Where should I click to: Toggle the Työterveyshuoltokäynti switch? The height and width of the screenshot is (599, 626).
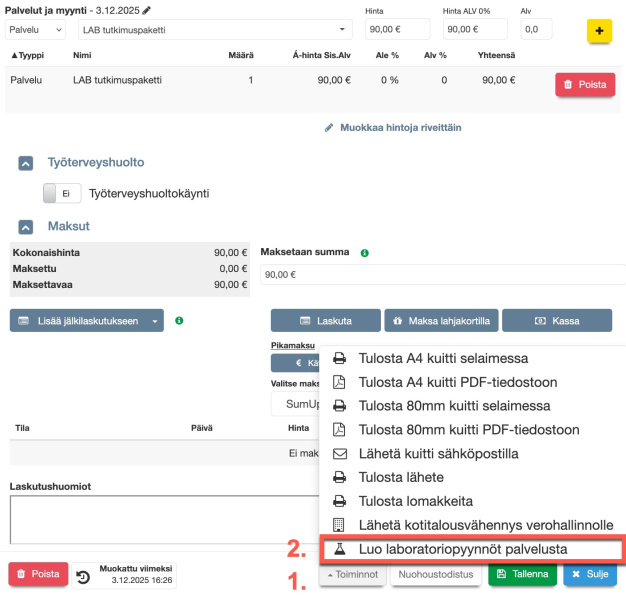(x=62, y=194)
